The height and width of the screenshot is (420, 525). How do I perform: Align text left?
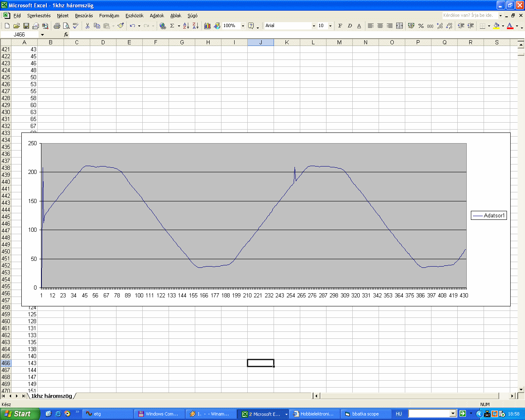pyautogui.click(x=371, y=26)
